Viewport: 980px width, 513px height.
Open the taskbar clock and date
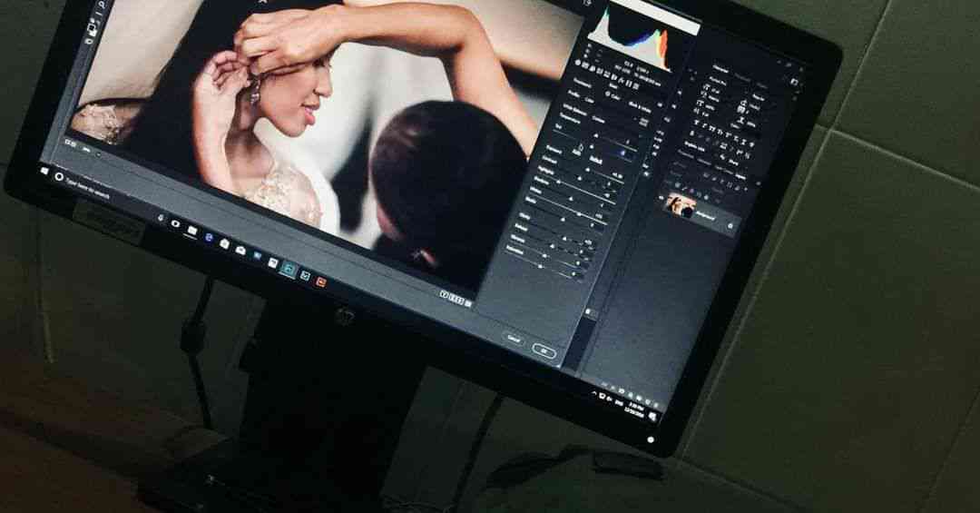635,409
